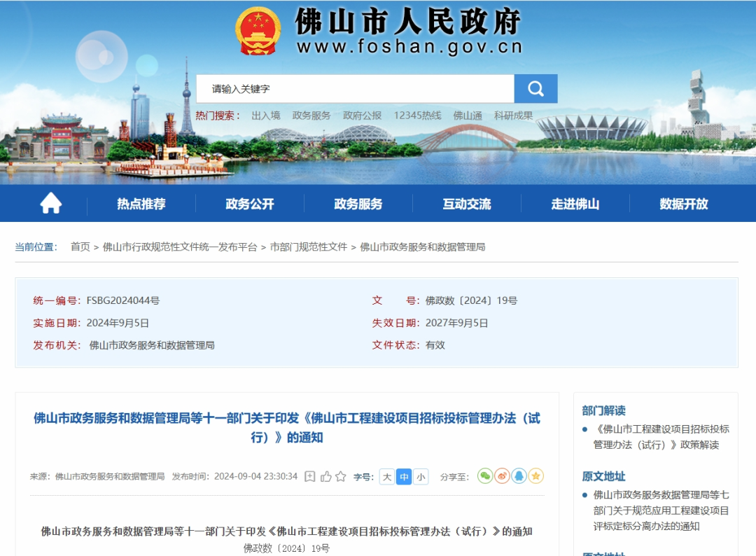
Task: Keep 中 font size selected
Action: [403, 476]
